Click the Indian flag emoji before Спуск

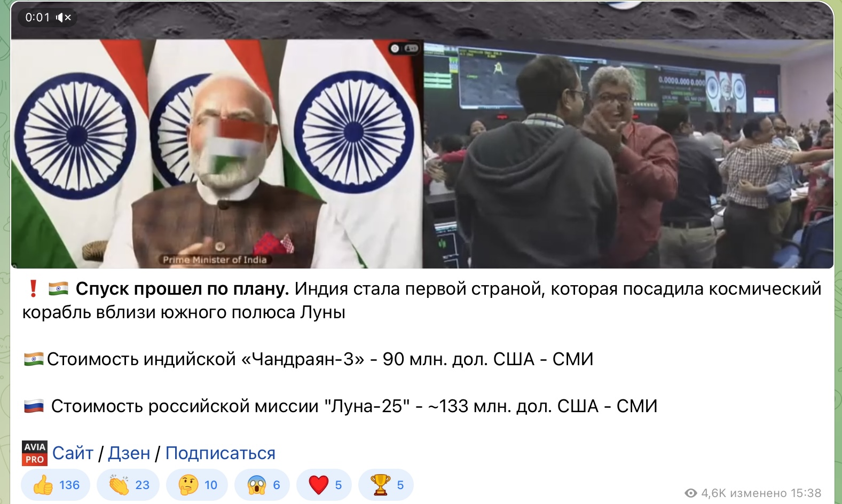(58, 289)
